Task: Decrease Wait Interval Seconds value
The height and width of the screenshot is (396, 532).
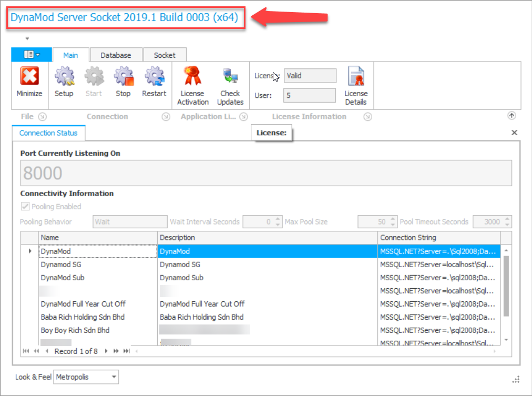Action: 278,225
